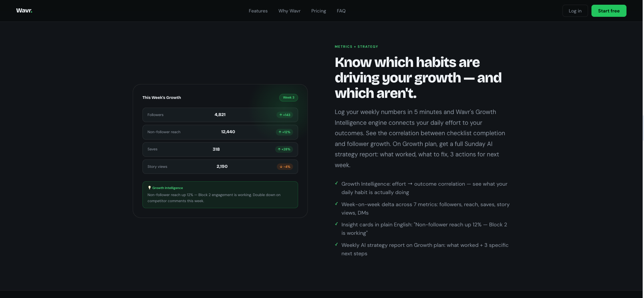Click the Wavr logo
This screenshot has height=298, width=644.
click(x=24, y=10)
